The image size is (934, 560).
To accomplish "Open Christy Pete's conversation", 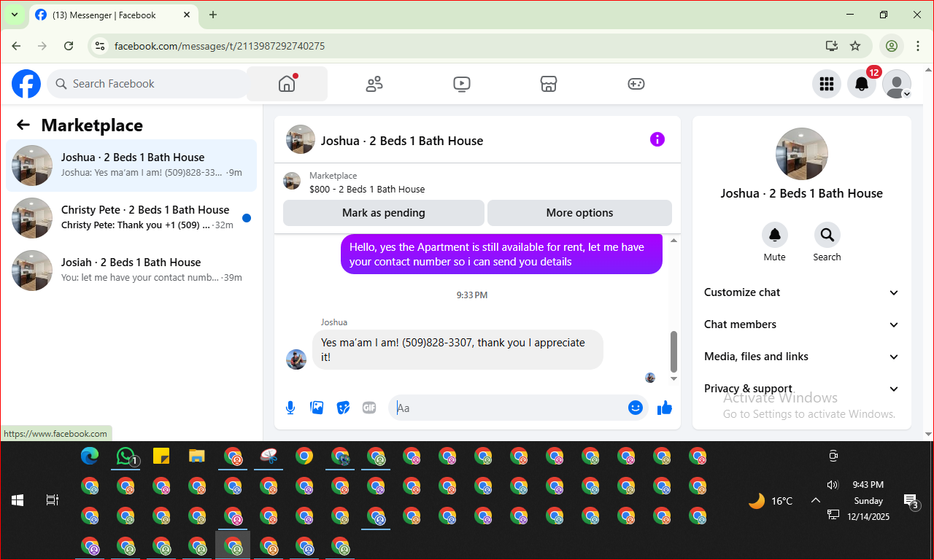I will pos(131,218).
